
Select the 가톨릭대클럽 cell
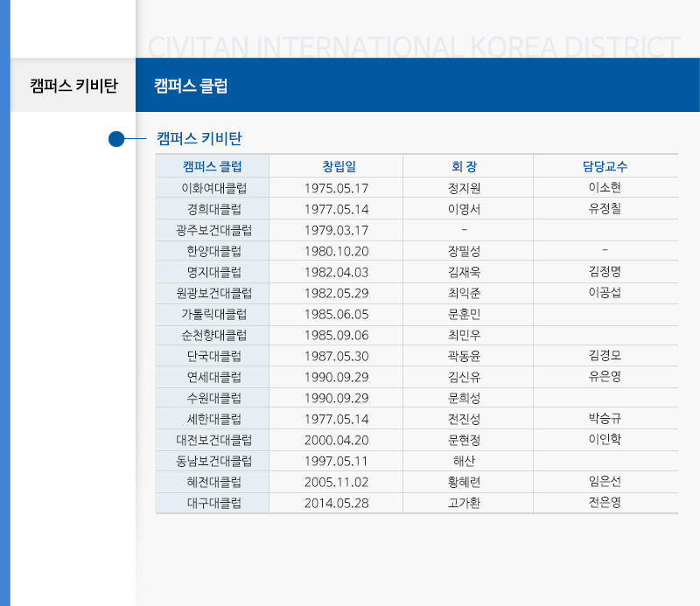(x=213, y=314)
